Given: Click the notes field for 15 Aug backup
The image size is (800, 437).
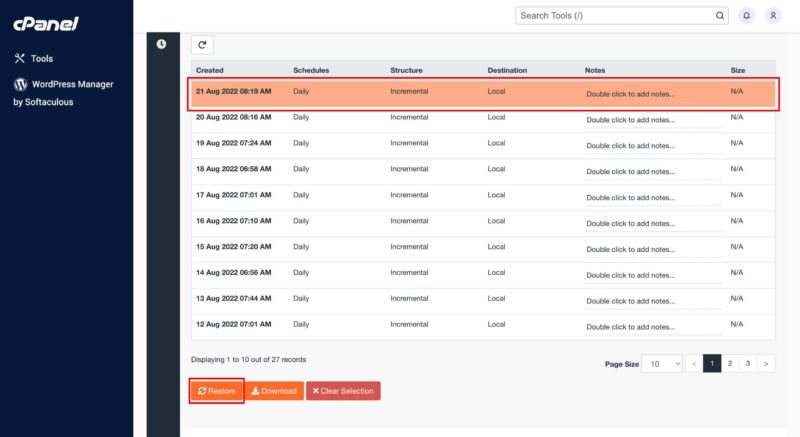Looking at the screenshot, I should tap(653, 250).
